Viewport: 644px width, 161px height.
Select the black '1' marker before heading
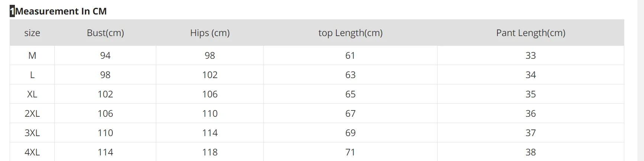[12, 12]
